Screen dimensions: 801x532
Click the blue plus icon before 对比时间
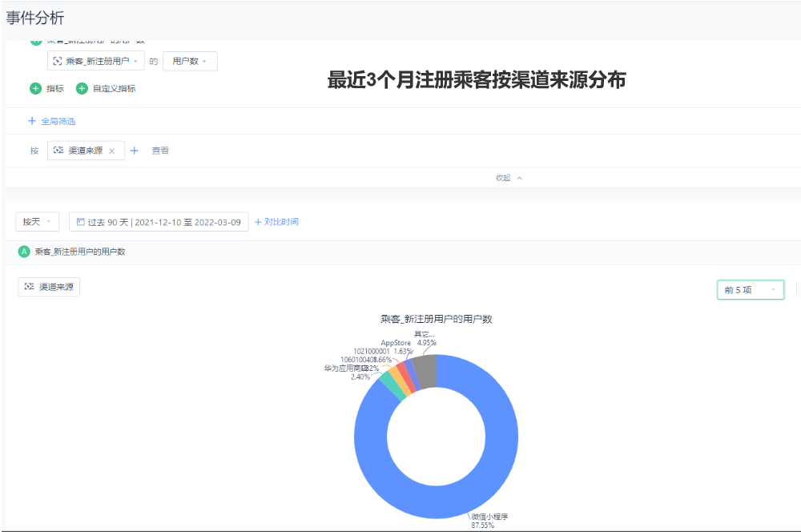coord(258,222)
